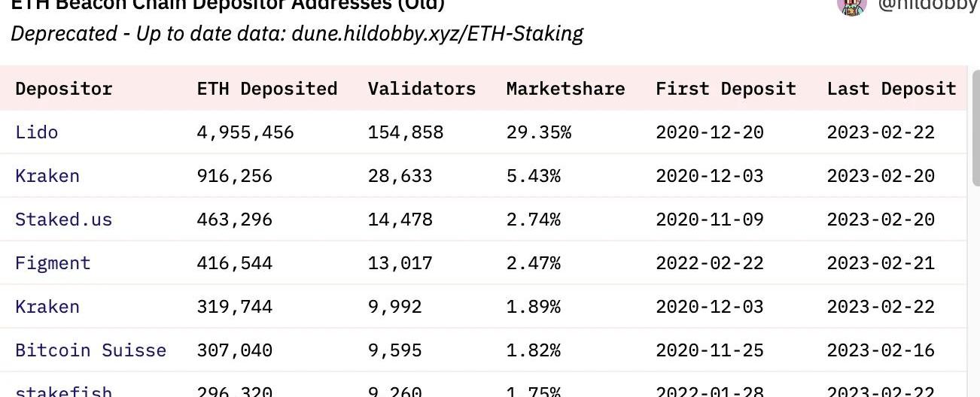Sort table by ETH Deposited header
The height and width of the screenshot is (397, 980).
click(266, 89)
